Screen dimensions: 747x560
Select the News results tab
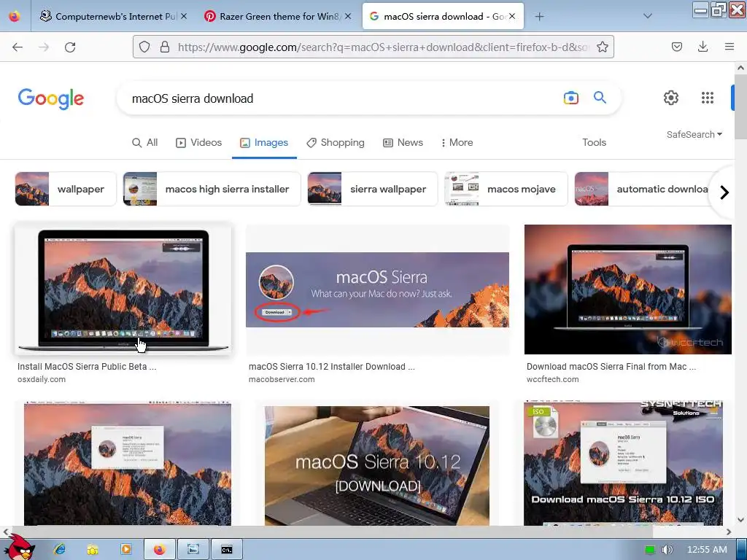pyautogui.click(x=403, y=142)
